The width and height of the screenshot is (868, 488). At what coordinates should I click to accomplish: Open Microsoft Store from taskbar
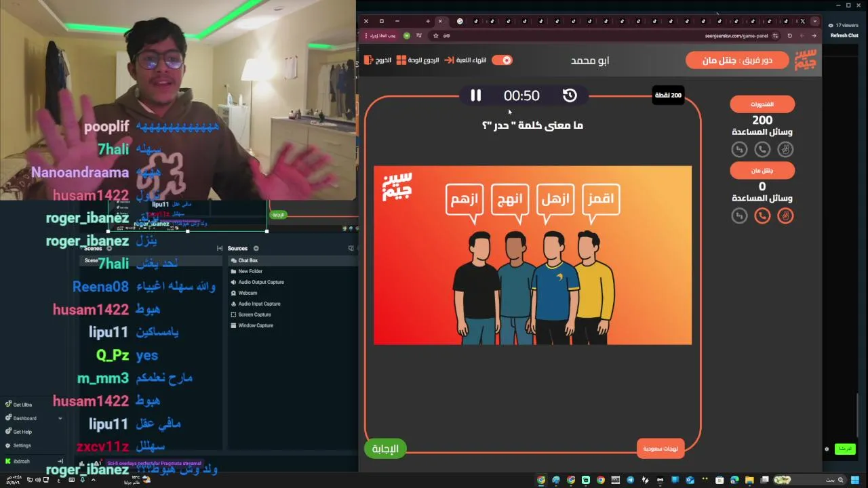[x=719, y=480]
